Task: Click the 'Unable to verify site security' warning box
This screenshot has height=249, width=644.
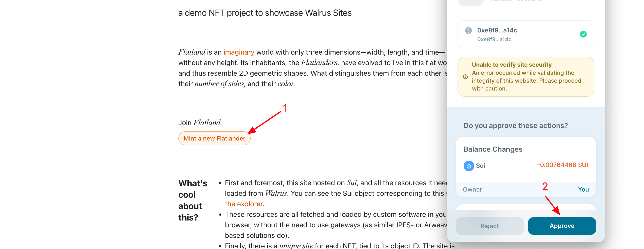Action: (x=525, y=76)
